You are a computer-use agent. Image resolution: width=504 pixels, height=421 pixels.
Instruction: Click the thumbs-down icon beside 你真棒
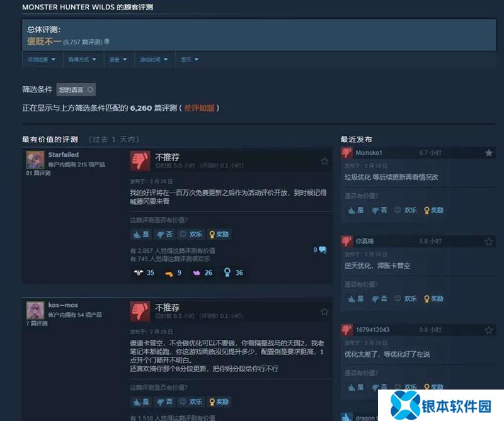click(x=346, y=241)
